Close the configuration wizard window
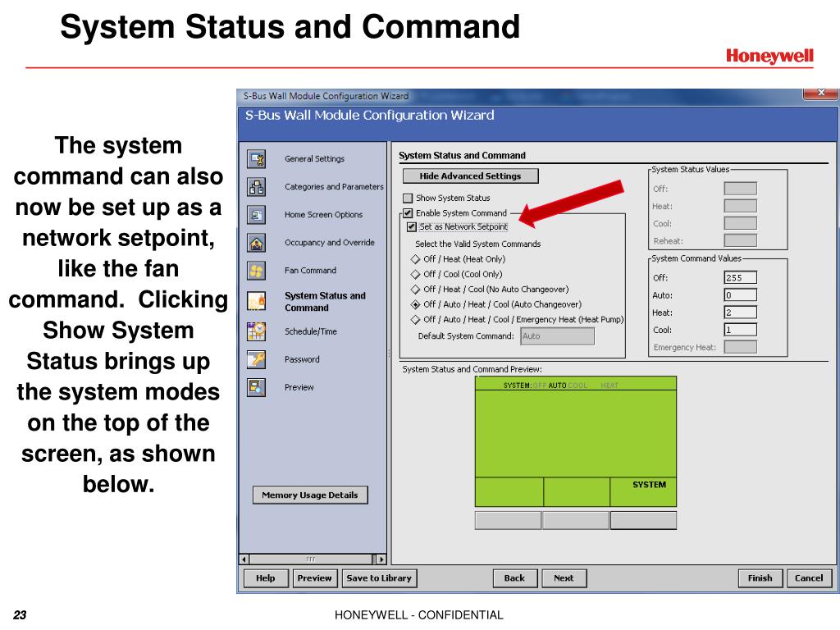Image resolution: width=840 pixels, height=630 pixels. click(820, 94)
